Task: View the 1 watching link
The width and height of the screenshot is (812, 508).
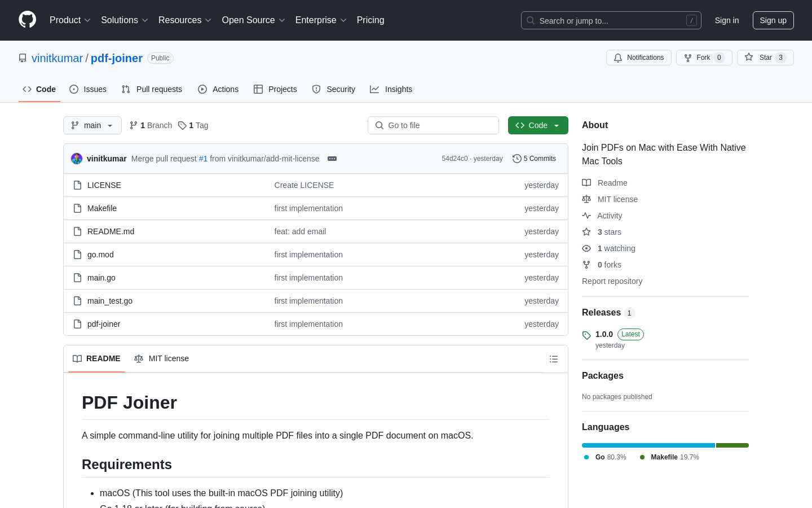Action: tap(608, 248)
